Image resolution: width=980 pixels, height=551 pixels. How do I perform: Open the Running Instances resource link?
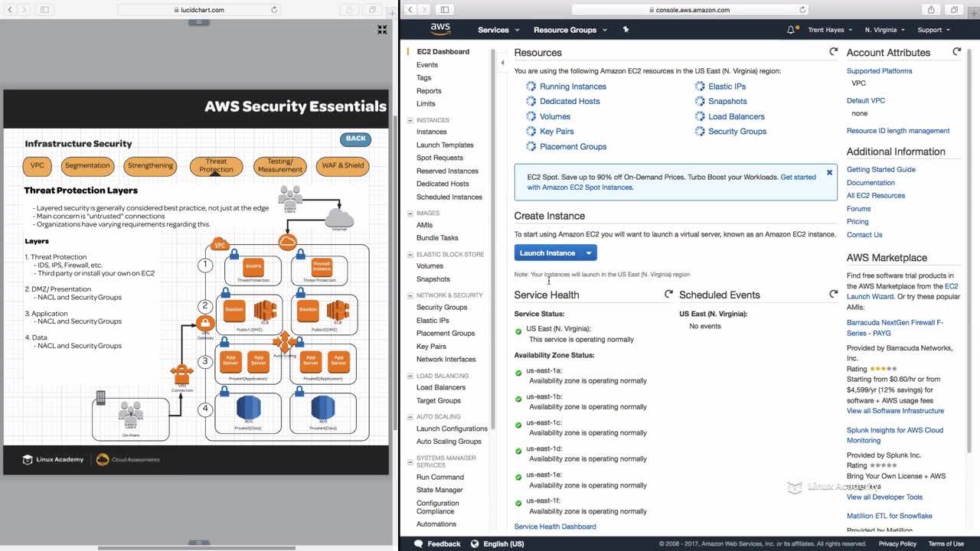pos(573,86)
